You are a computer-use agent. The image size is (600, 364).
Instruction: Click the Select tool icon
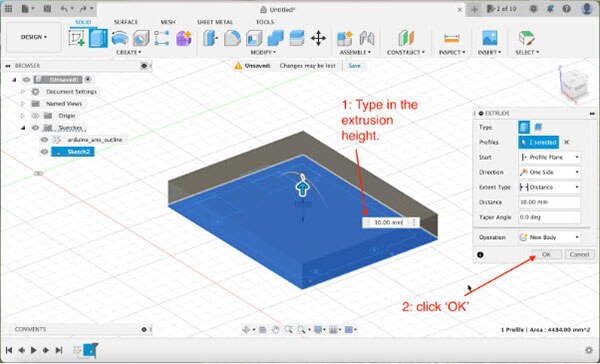click(527, 38)
